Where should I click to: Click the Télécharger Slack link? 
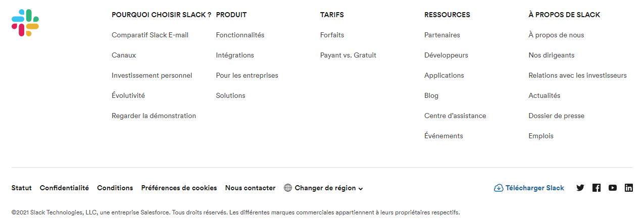(534, 188)
